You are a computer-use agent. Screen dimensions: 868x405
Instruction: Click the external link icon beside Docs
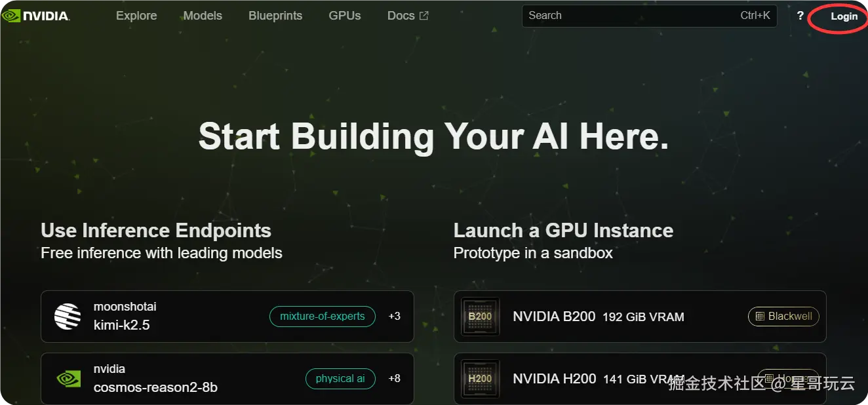coord(424,16)
